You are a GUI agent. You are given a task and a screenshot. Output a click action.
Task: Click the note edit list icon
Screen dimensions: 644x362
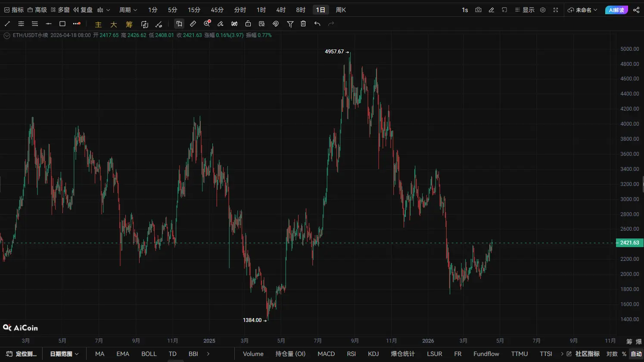(262, 24)
